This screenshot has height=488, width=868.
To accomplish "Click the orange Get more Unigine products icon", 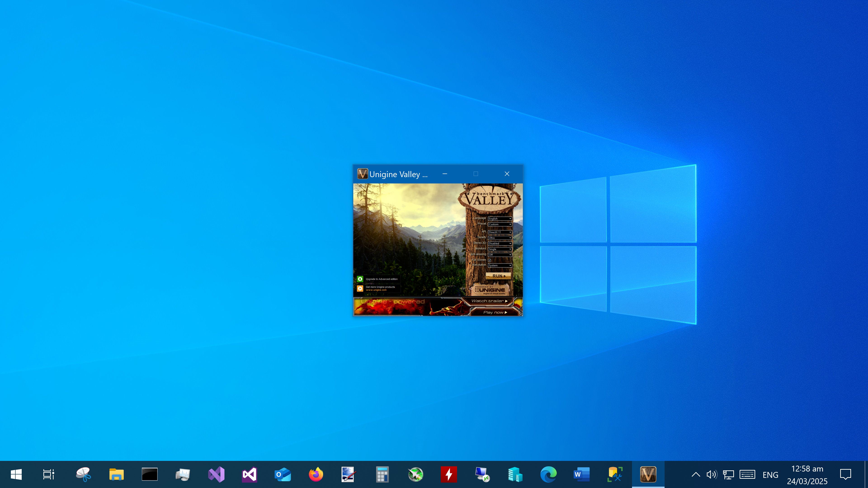I will 360,288.
